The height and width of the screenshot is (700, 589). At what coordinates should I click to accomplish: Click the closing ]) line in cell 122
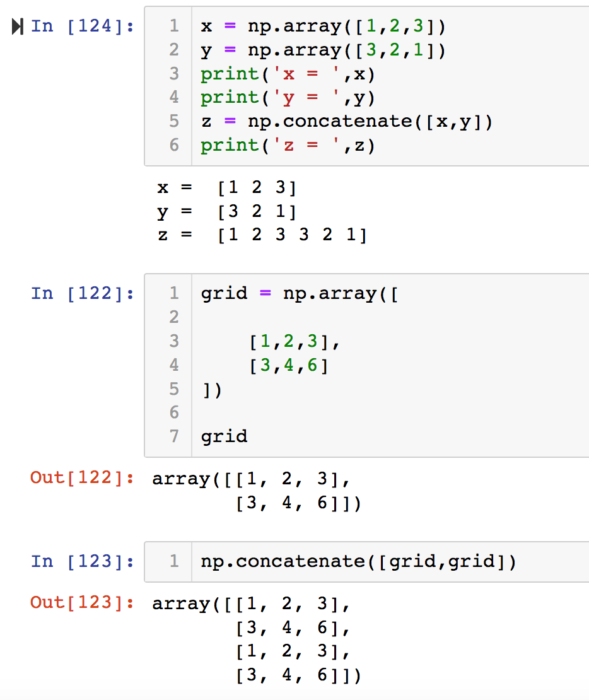pos(212,390)
